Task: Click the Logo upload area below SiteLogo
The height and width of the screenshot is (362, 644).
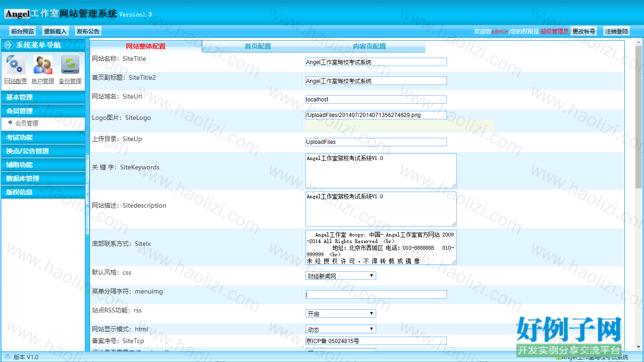Action: tap(400, 126)
